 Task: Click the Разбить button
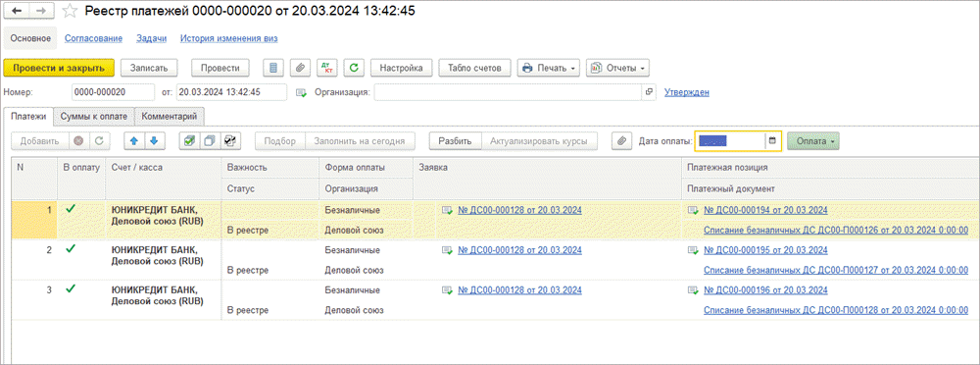455,141
